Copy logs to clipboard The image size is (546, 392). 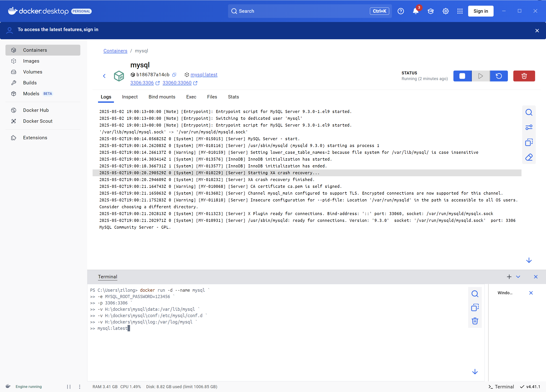point(529,142)
